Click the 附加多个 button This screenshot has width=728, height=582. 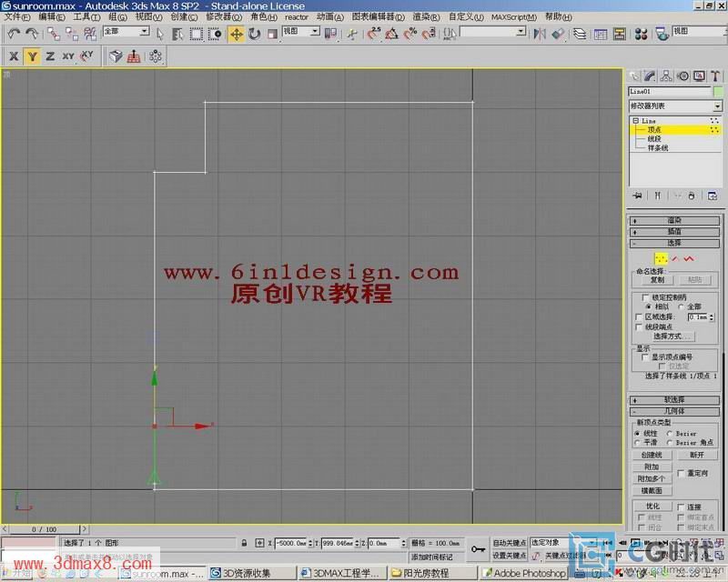click(652, 478)
